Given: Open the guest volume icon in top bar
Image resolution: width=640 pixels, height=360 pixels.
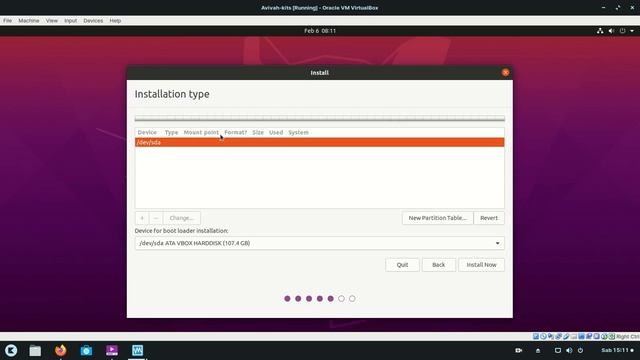Looking at the screenshot, I should pyautogui.click(x=611, y=31).
